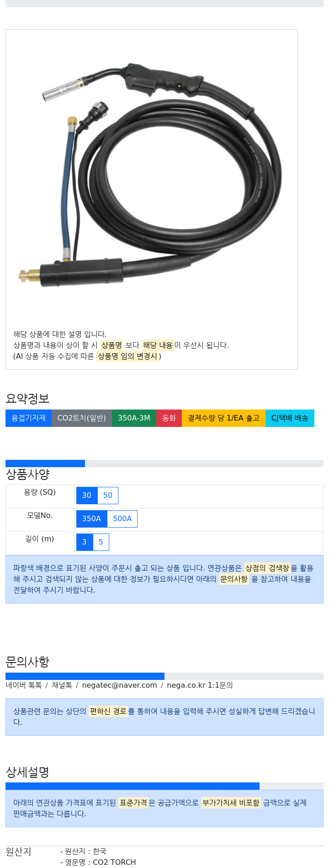Viewport: 329px width, 868px height.
Task: Click the highlighted 편하신 경로 text
Action: pyautogui.click(x=108, y=712)
